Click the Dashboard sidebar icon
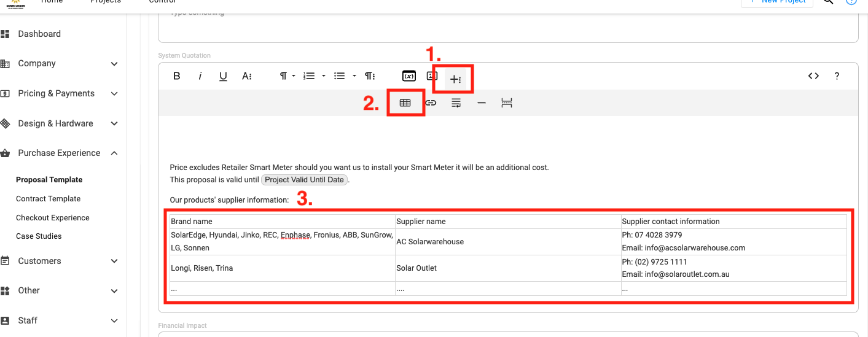Screen dimensions: 868x337 [5, 34]
